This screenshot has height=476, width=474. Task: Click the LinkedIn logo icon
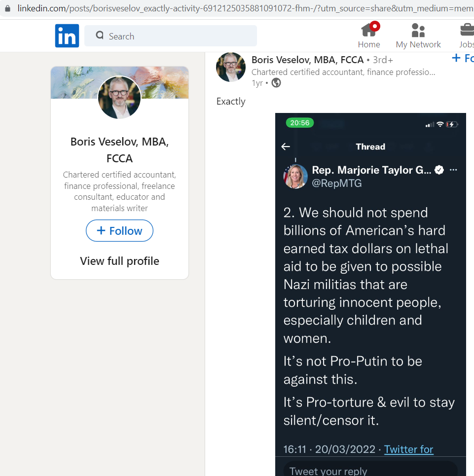tap(67, 36)
